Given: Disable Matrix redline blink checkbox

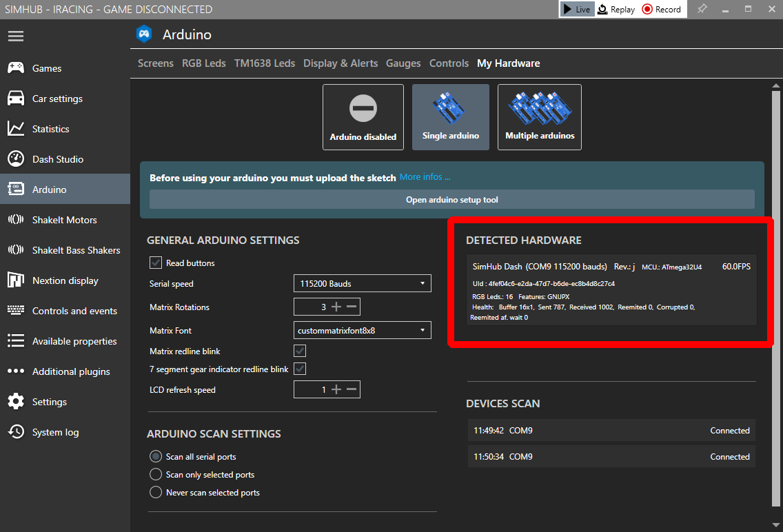Looking at the screenshot, I should 300,351.
